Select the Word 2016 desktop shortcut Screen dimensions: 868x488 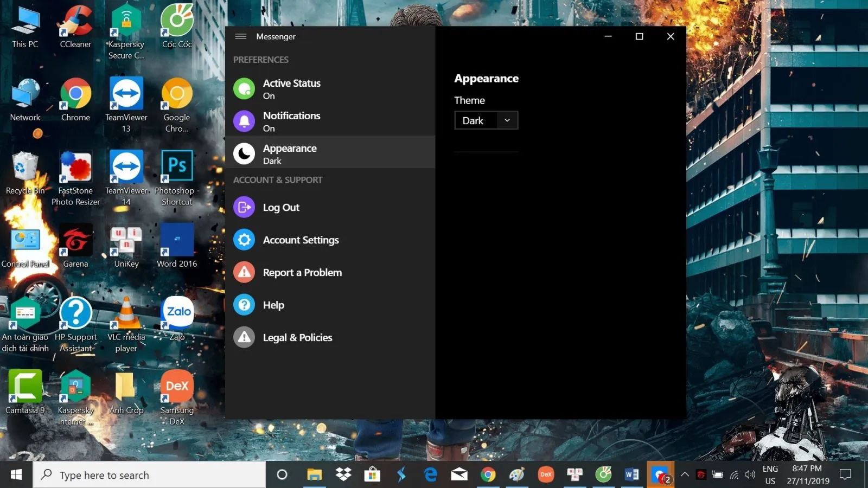pyautogui.click(x=177, y=247)
